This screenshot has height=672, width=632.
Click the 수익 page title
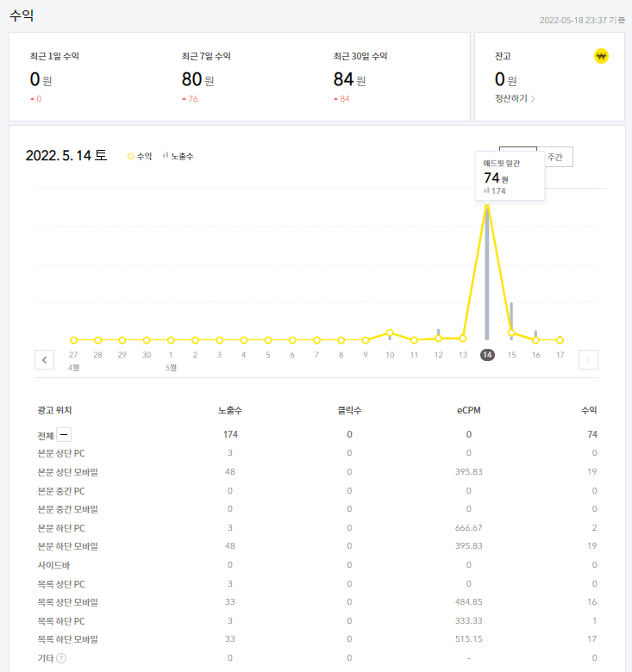pyautogui.click(x=22, y=16)
